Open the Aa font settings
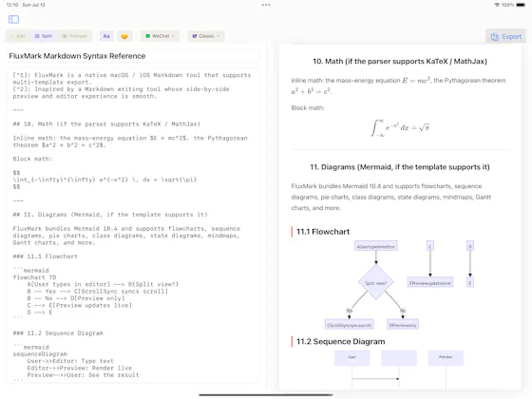The width and height of the screenshot is (532, 399). pyautogui.click(x=106, y=36)
